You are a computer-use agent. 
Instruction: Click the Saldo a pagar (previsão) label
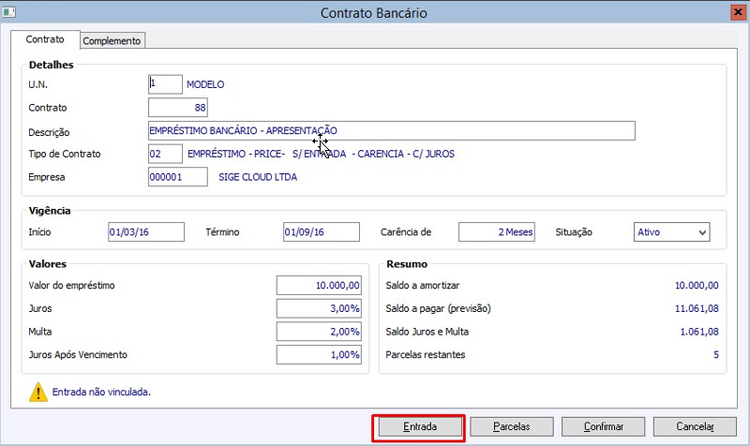[x=438, y=309]
